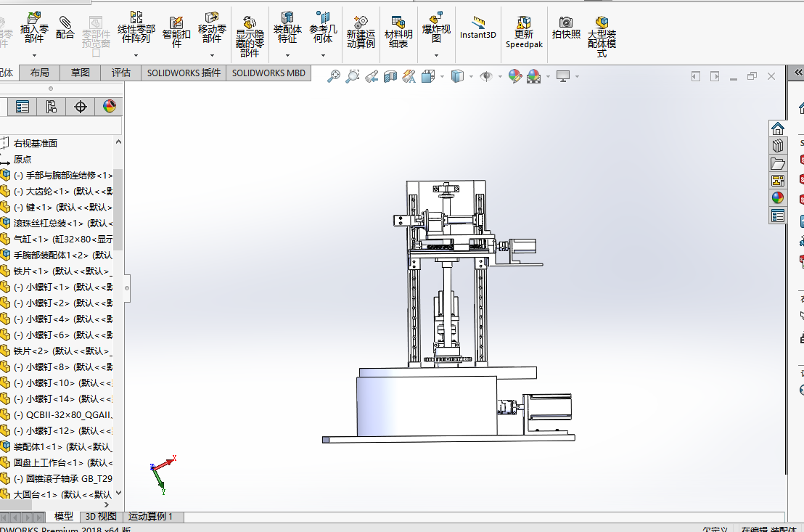This screenshot has height=532, width=804.
Task: Switch to the Sketch (草图) tab
Action: [x=80, y=73]
